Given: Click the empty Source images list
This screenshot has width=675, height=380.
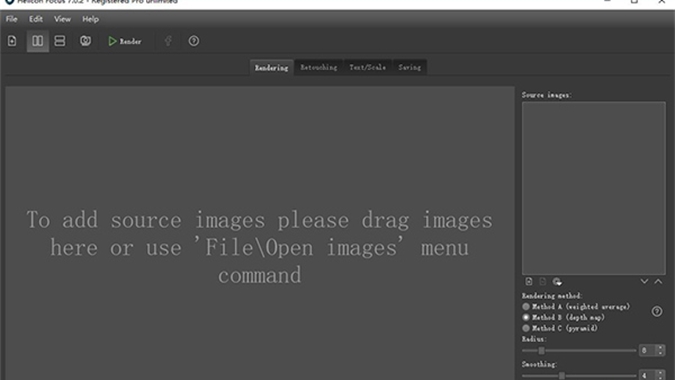Looking at the screenshot, I should (594, 188).
